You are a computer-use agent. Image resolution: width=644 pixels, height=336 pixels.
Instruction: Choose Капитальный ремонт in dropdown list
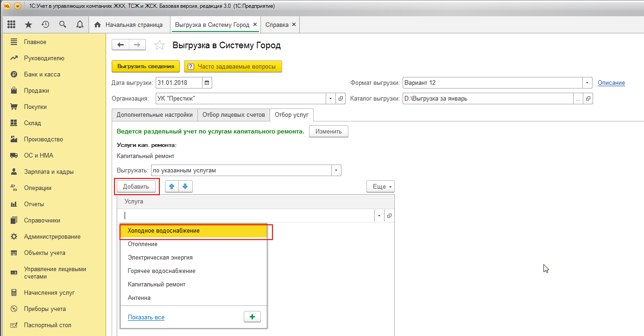pos(194,285)
